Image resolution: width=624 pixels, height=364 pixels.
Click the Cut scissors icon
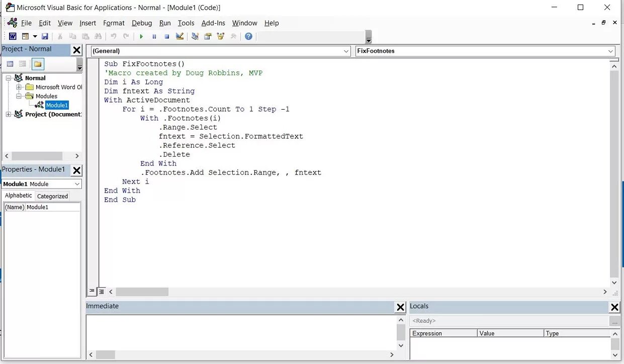[x=60, y=36]
